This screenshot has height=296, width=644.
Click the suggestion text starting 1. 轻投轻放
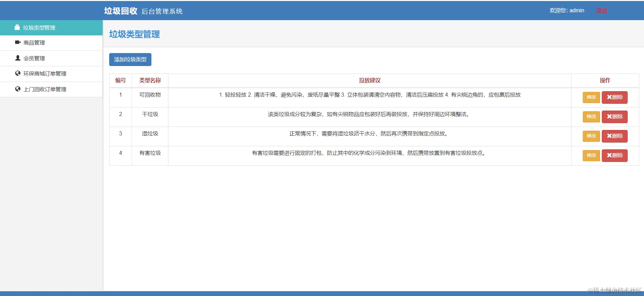[370, 95]
